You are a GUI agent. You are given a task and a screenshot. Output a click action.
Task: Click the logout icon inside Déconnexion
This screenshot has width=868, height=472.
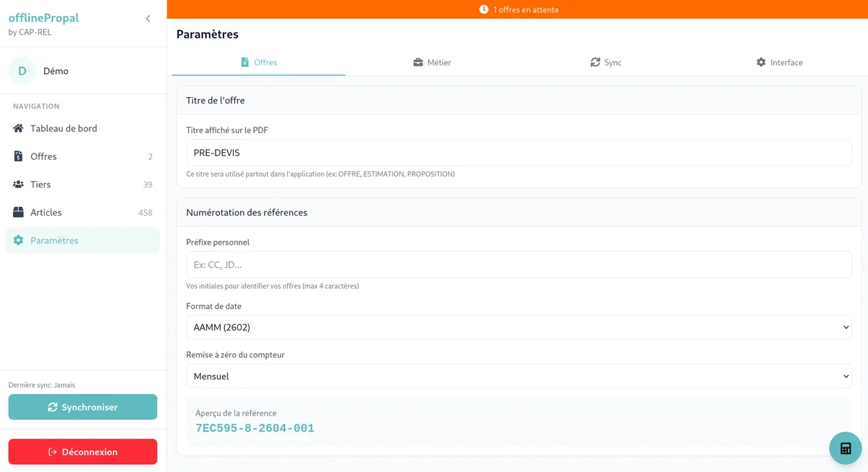53,452
